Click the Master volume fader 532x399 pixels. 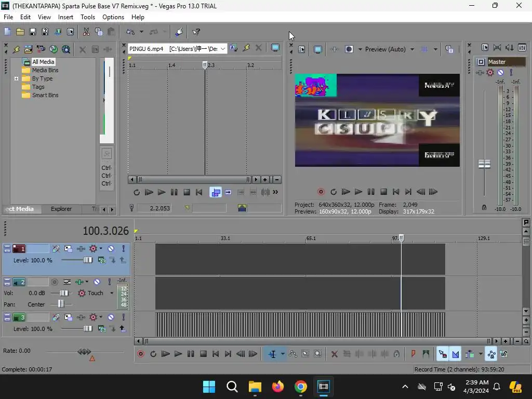[484, 164]
